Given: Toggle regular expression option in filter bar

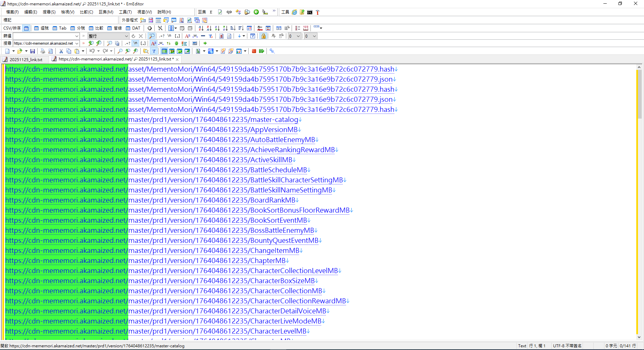Looking at the screenshot, I should coord(162,36).
